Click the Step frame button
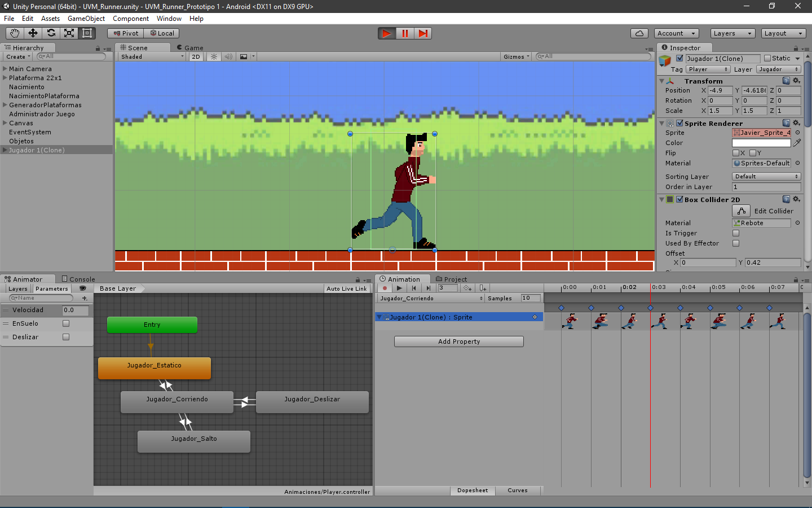812x508 pixels. (423, 33)
